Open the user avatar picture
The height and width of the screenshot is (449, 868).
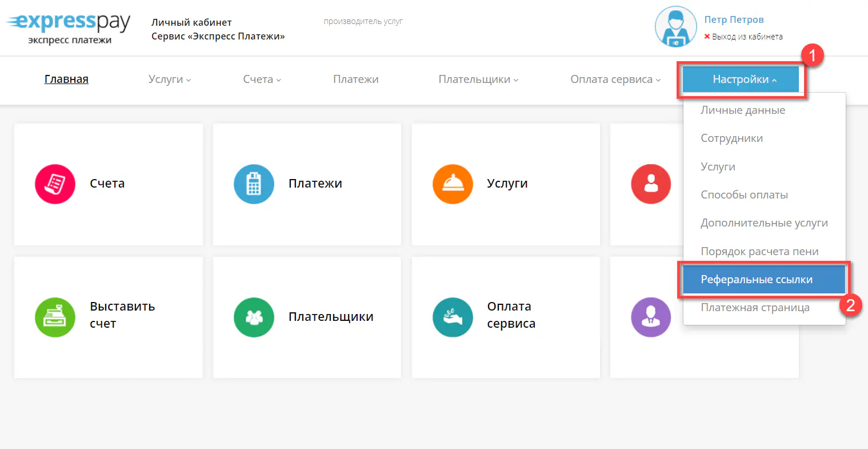pos(675,27)
